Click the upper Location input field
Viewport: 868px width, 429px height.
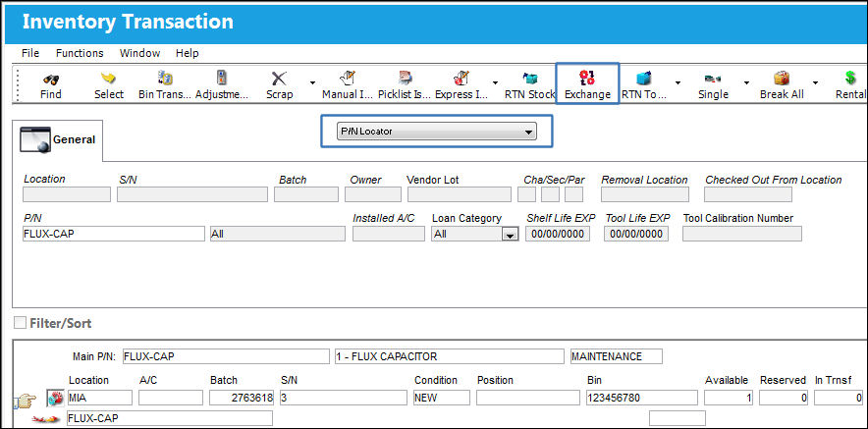(x=67, y=194)
